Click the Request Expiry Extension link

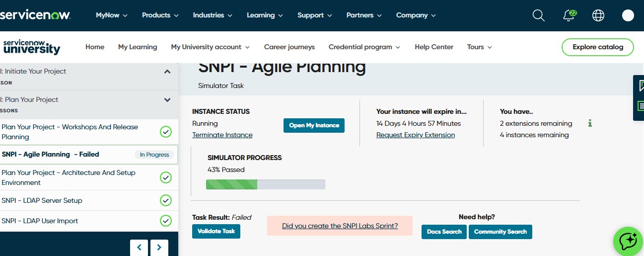[415, 135]
